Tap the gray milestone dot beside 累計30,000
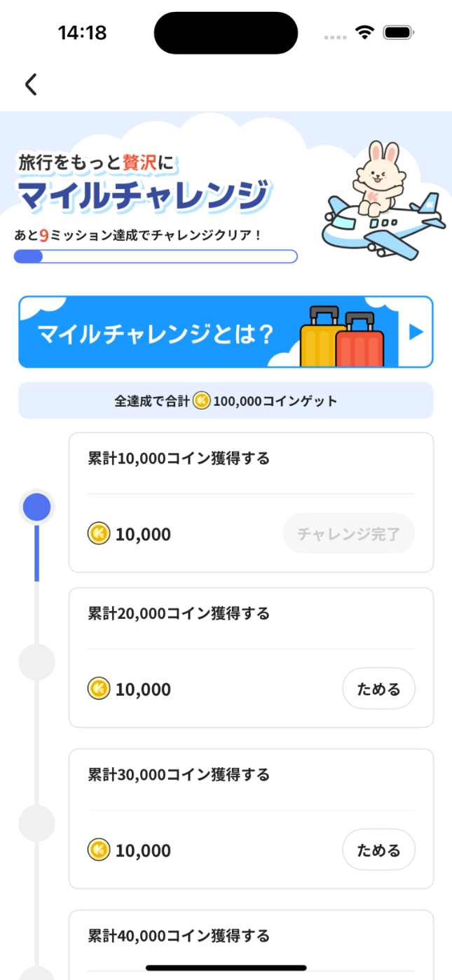Screen dimensions: 452x980 36,823
